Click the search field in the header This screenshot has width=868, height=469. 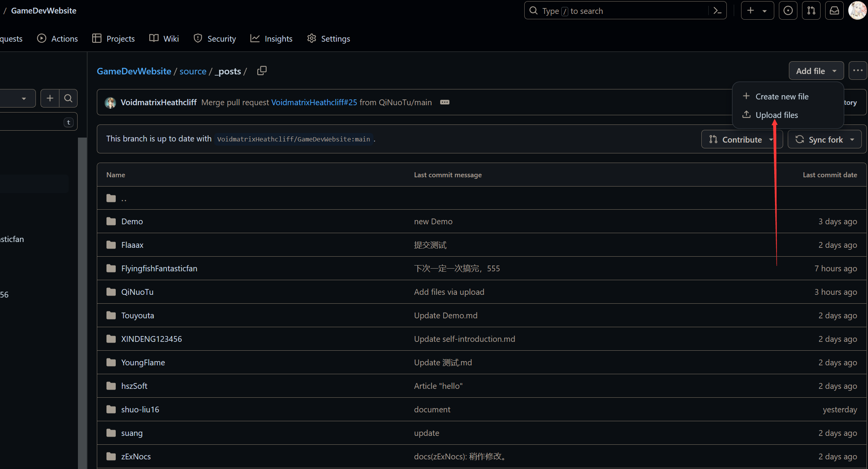click(x=625, y=10)
